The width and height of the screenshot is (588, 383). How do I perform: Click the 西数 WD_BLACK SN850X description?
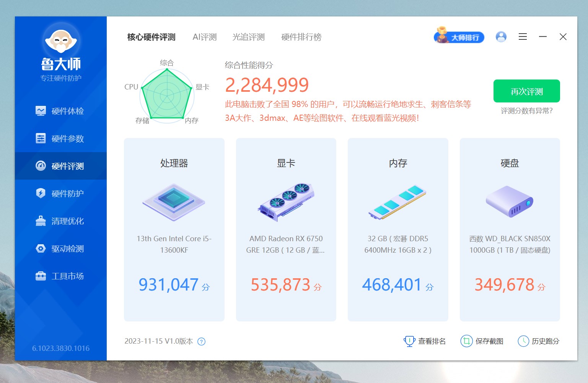510,244
